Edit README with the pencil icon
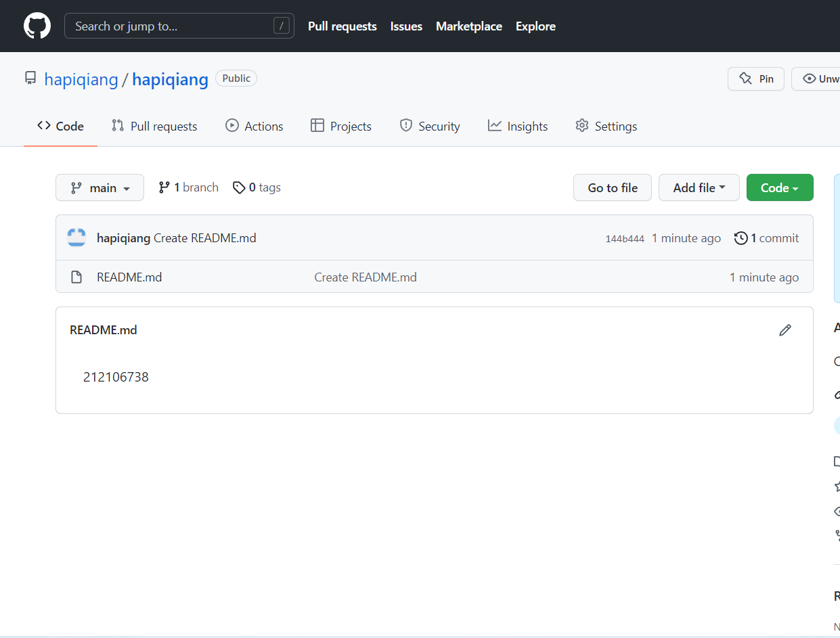The image size is (840, 638). coord(785,330)
